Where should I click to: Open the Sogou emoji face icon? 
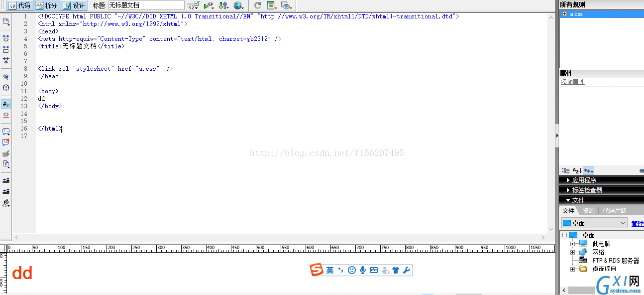pos(352,270)
